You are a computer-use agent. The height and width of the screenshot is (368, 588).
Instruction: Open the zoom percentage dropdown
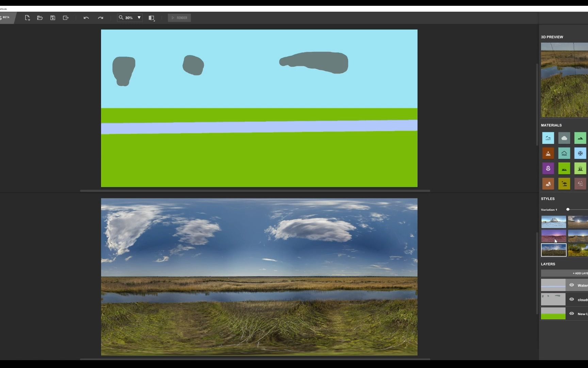point(139,18)
